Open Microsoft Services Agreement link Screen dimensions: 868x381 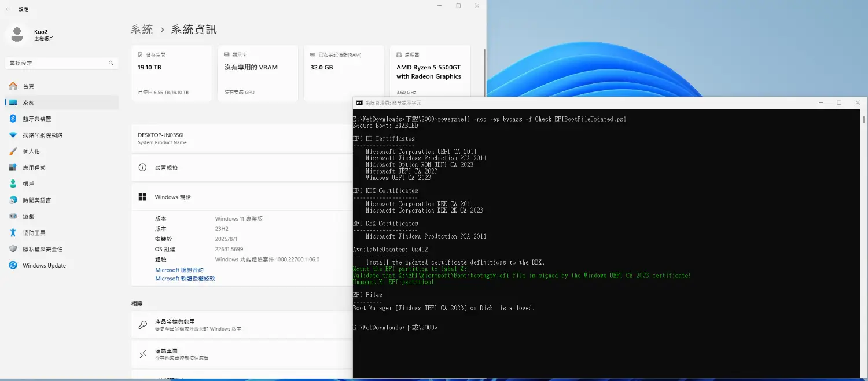179,270
